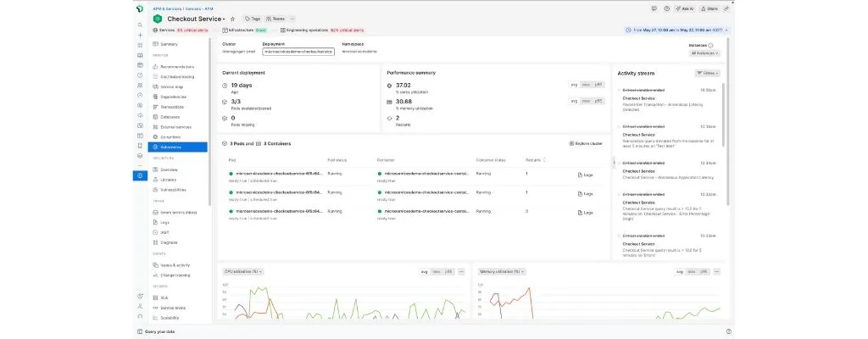
Task: Open the Deployment selector box
Action: point(298,51)
